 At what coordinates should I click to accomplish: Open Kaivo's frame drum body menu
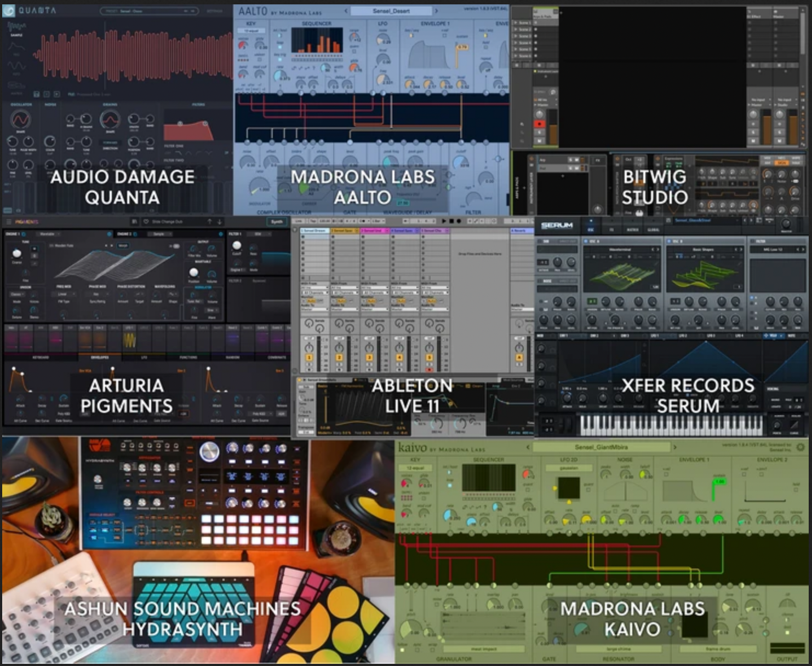[x=718, y=648]
